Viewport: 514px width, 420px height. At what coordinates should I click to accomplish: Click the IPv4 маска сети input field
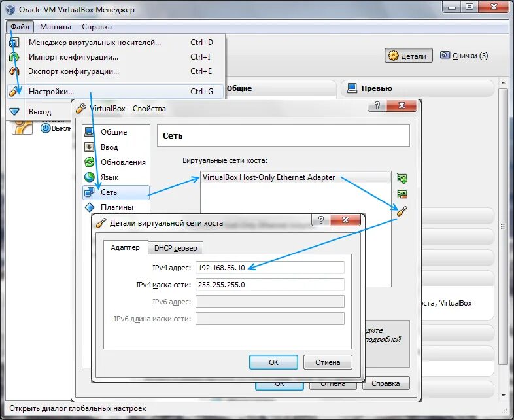point(270,285)
